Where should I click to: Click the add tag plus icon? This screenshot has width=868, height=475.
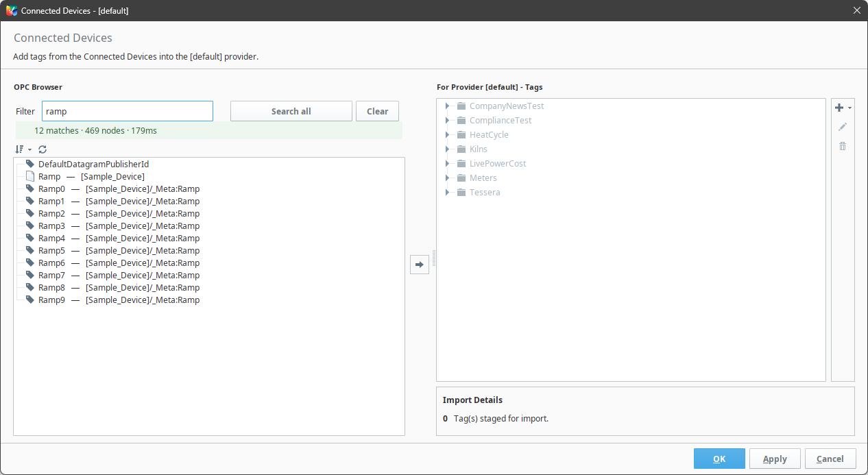pyautogui.click(x=839, y=108)
